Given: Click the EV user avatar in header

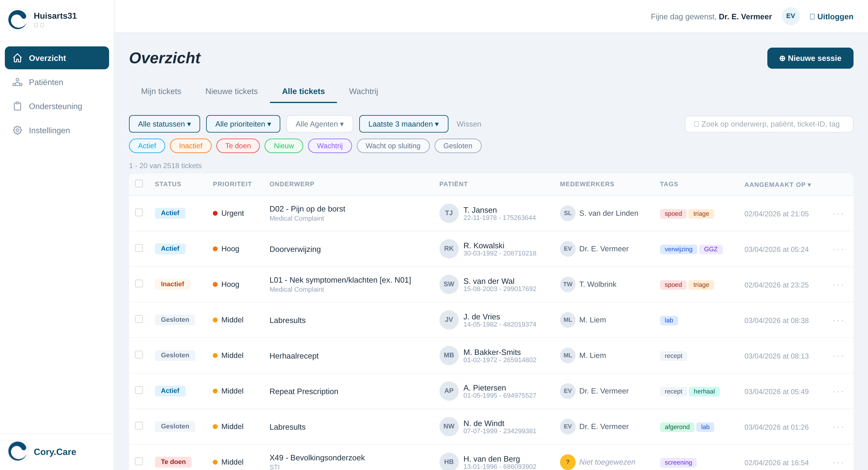Looking at the screenshot, I should [x=790, y=16].
